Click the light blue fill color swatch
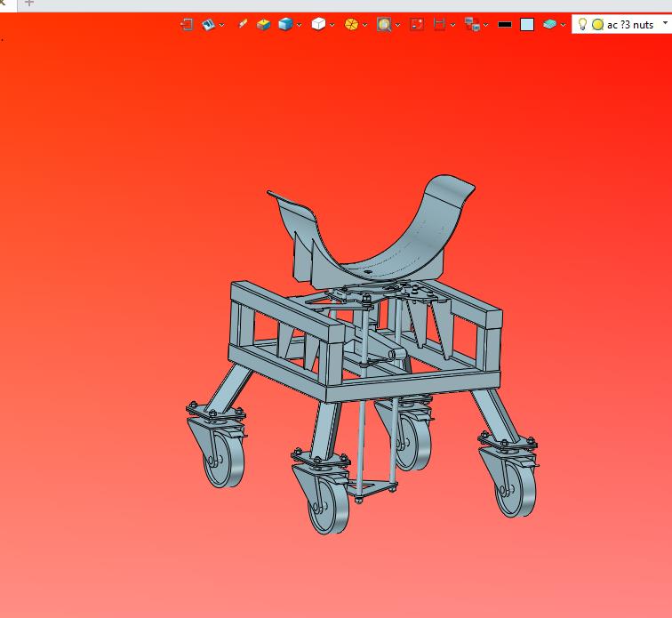The height and width of the screenshot is (618, 672). click(x=527, y=25)
